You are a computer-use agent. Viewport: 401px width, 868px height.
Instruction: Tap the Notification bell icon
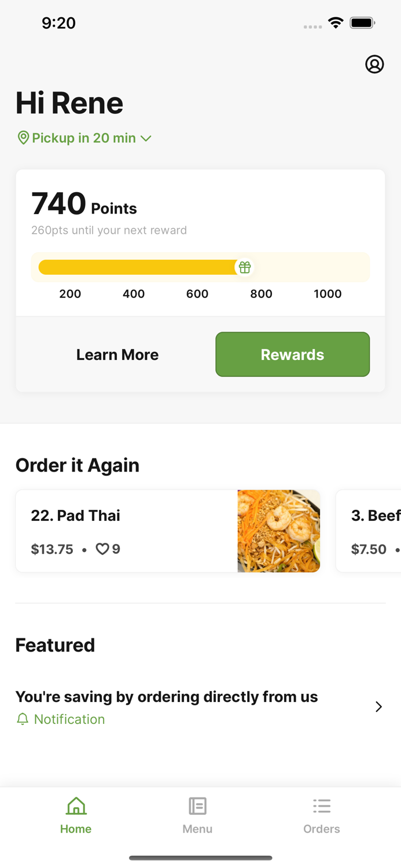(x=23, y=719)
